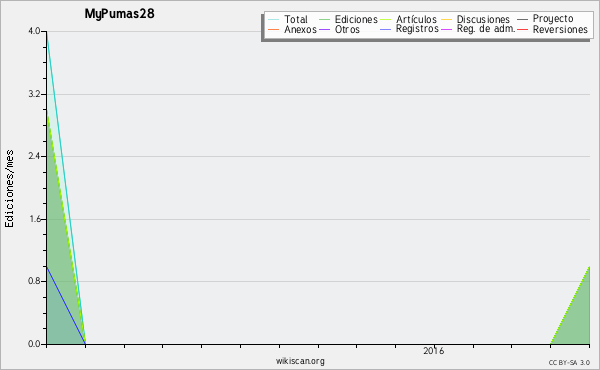Viewport: 600px width, 370px height.
Task: Click the Total legend label
Action: [296, 19]
